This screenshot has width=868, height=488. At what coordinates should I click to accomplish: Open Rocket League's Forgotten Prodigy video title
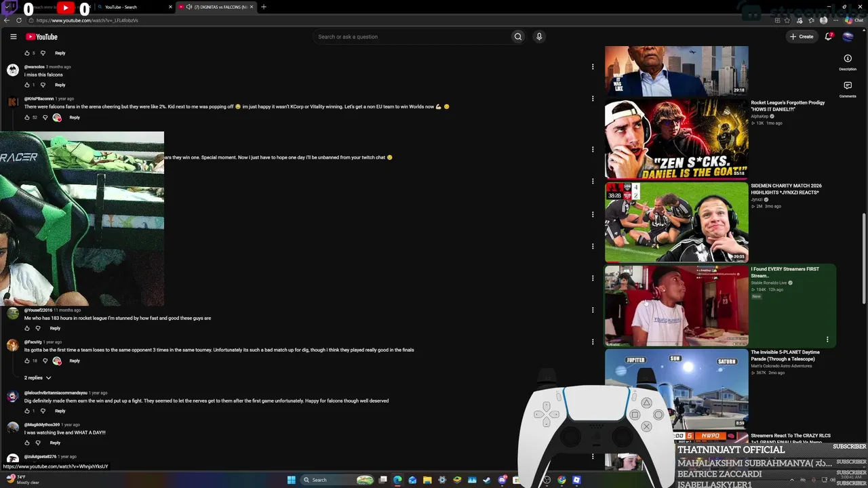[788, 106]
